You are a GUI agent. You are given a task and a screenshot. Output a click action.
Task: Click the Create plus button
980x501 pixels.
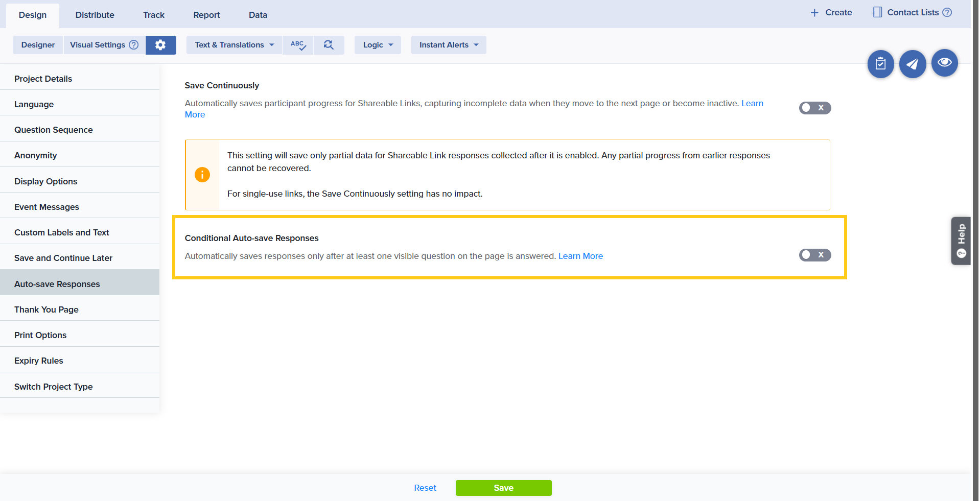[x=831, y=12]
